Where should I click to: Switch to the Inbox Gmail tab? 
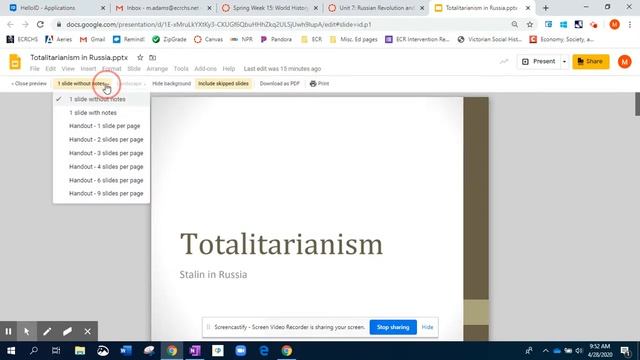[x=163, y=8]
